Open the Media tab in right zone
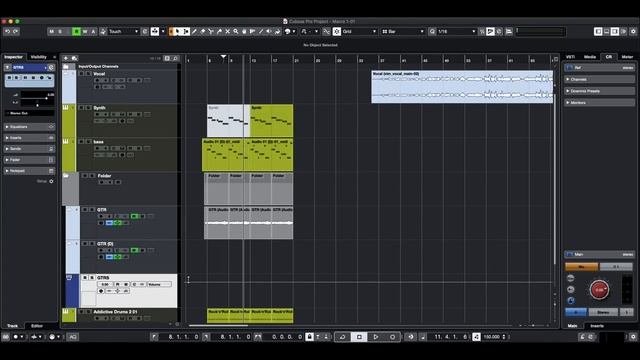 590,57
